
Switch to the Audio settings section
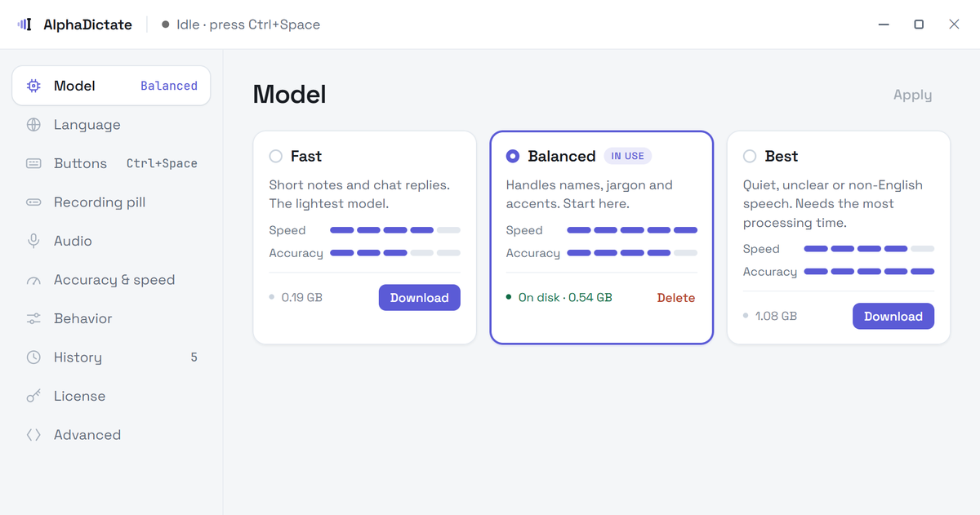pyautogui.click(x=111, y=241)
